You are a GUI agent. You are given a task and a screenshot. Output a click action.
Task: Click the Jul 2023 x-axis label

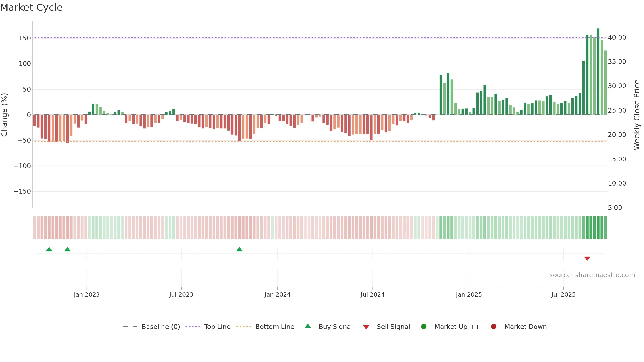pyautogui.click(x=181, y=294)
